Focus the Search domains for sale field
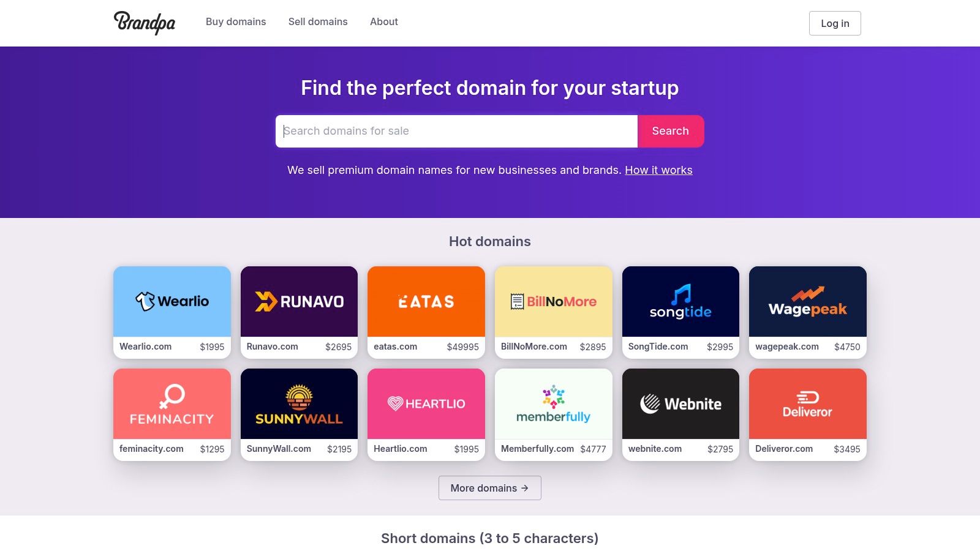Viewport: 980px width, 551px height. click(x=456, y=131)
